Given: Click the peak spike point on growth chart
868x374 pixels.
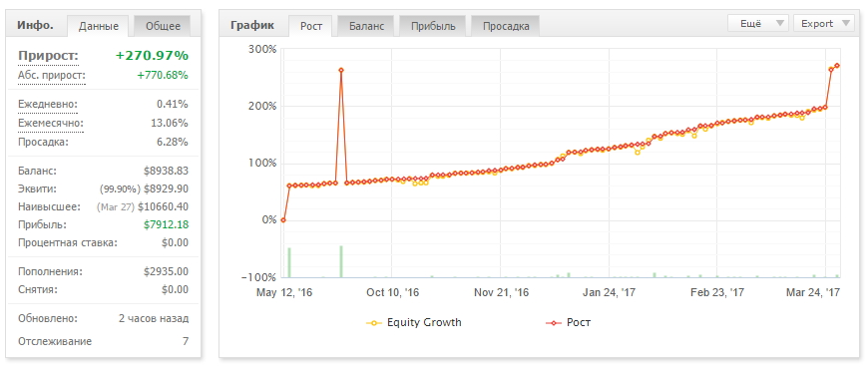Looking at the screenshot, I should pos(341,70).
